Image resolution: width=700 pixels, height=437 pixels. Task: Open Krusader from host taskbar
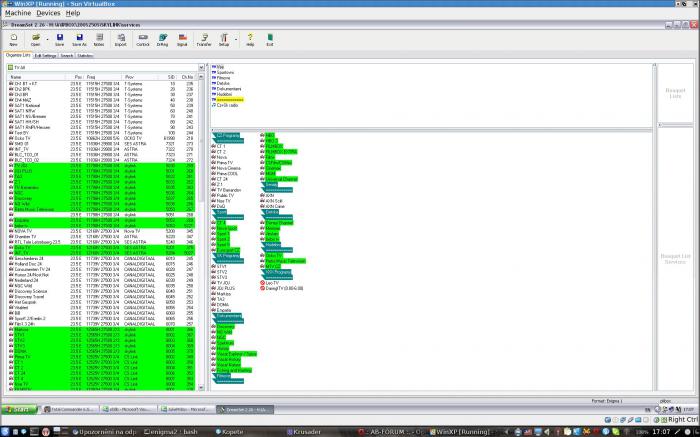pyautogui.click(x=304, y=432)
